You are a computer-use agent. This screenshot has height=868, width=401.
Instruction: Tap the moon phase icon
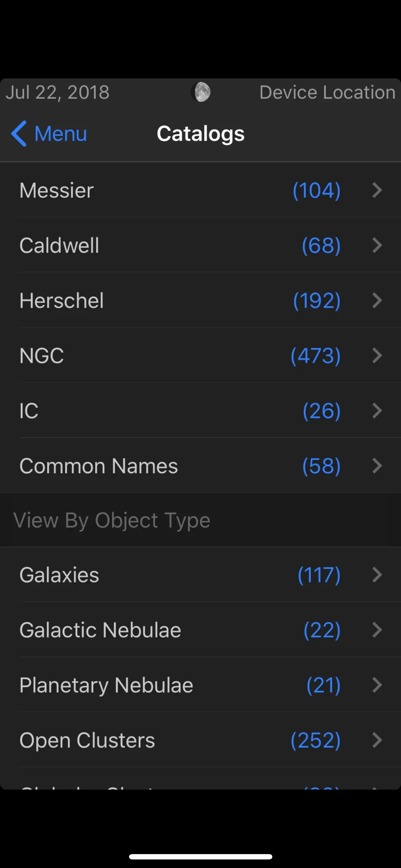[x=201, y=92]
